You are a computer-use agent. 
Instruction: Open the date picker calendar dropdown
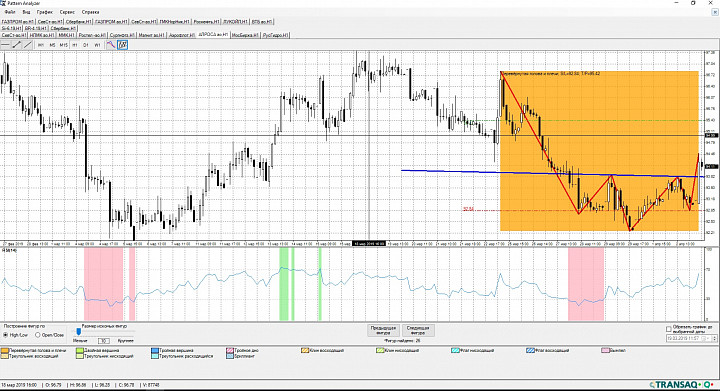704,338
